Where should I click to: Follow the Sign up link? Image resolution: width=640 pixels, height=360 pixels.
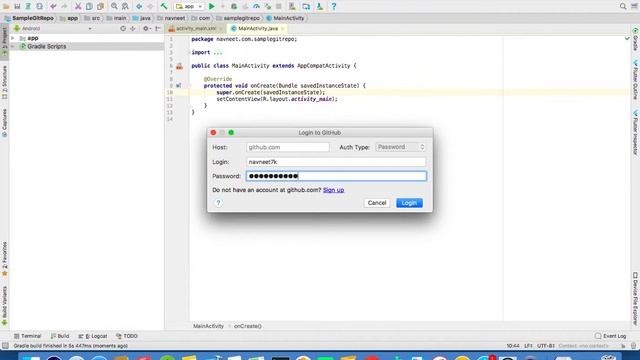pyautogui.click(x=333, y=190)
